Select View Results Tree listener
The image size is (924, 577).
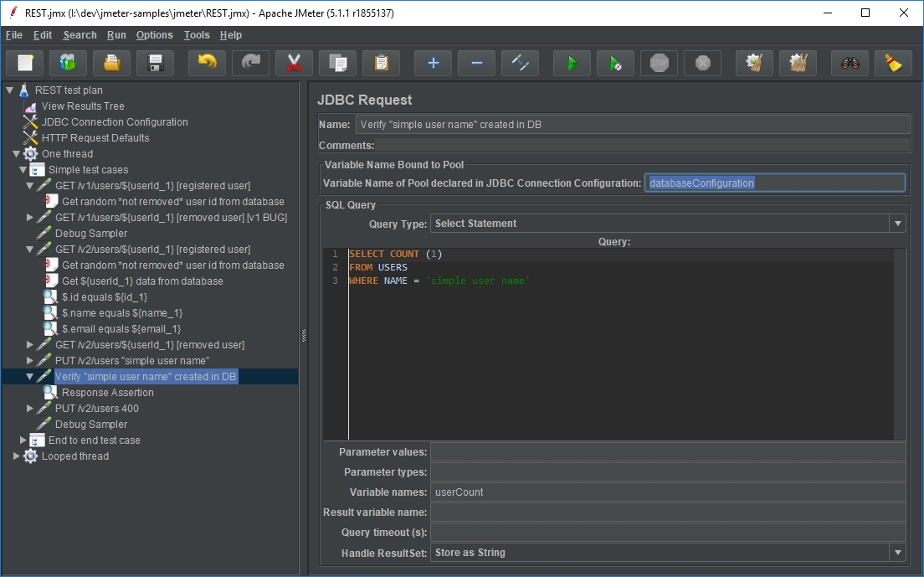[x=83, y=106]
